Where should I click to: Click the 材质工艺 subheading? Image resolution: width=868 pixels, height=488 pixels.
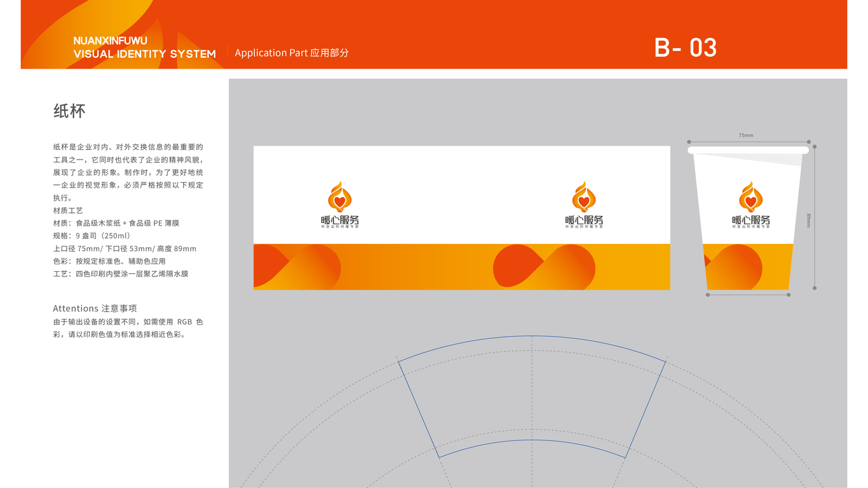[68, 210]
